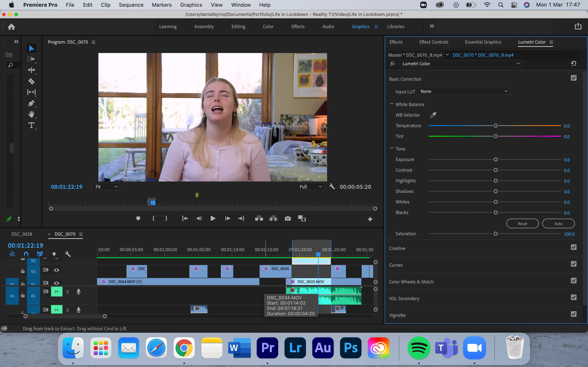Disable Basic Correction checkbox
The image size is (588, 367).
(x=574, y=78)
